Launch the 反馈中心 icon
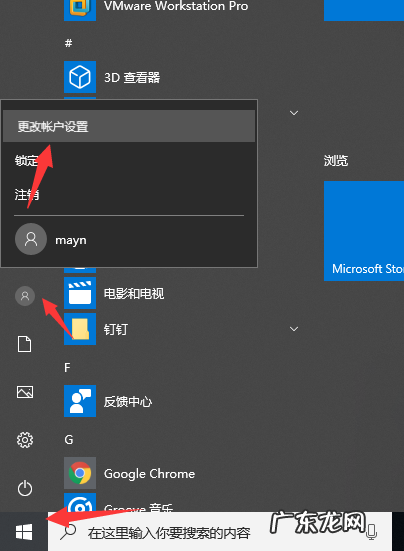The image size is (404, 551). click(x=80, y=401)
